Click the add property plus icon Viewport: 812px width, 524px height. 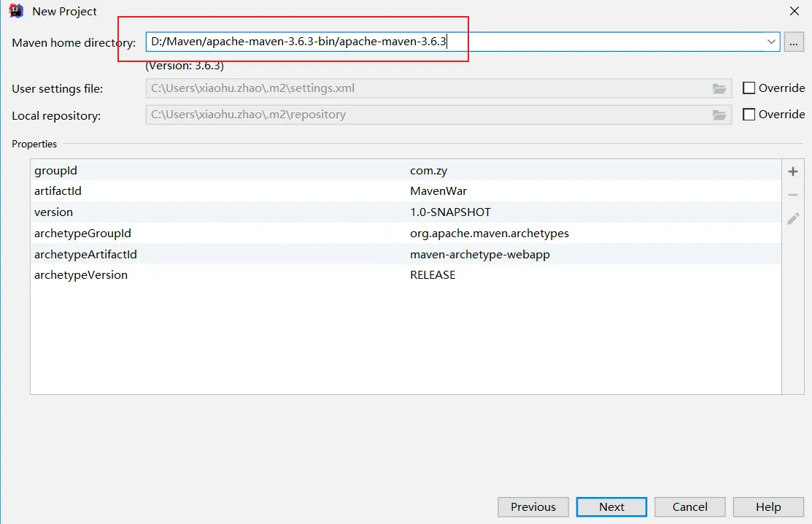tap(793, 172)
